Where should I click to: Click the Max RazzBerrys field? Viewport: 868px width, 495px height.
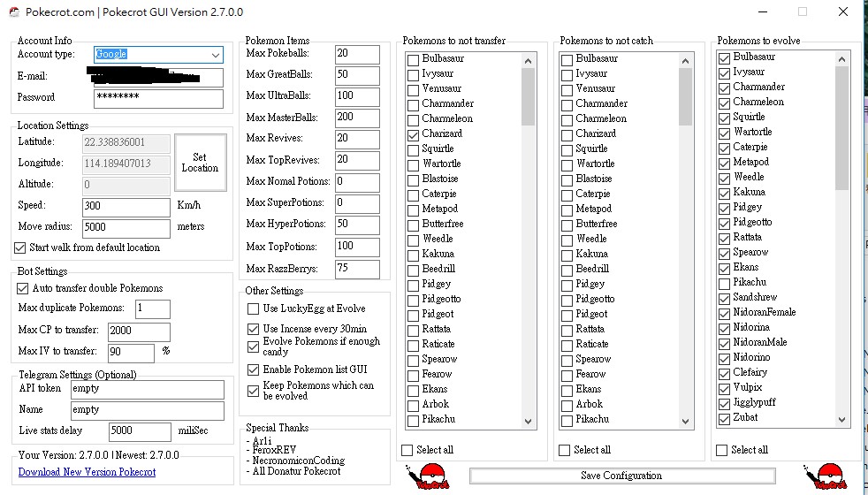[358, 269]
